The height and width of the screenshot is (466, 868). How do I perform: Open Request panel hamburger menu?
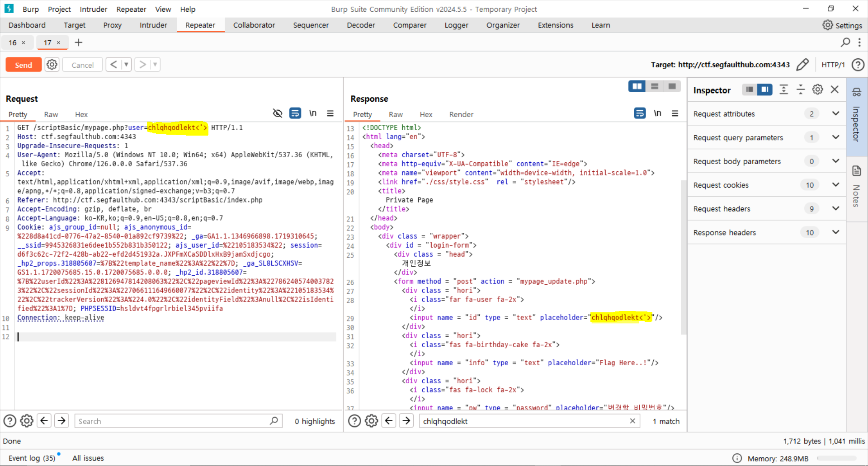(x=330, y=113)
